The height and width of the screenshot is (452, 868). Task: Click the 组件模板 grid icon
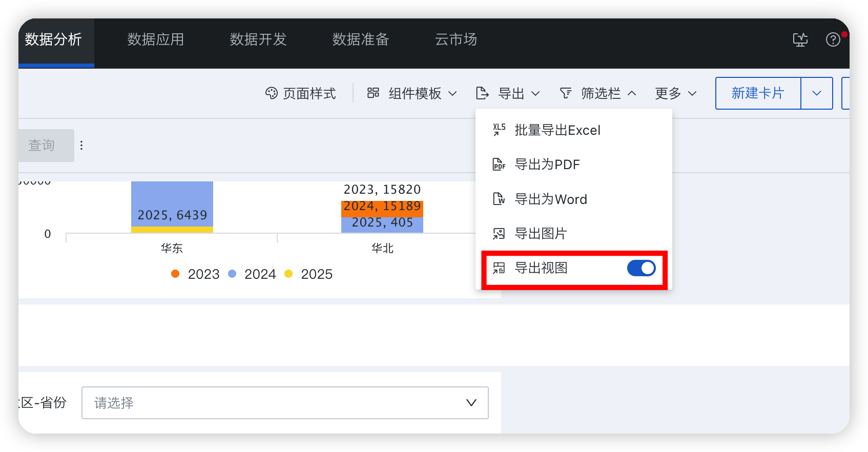373,93
